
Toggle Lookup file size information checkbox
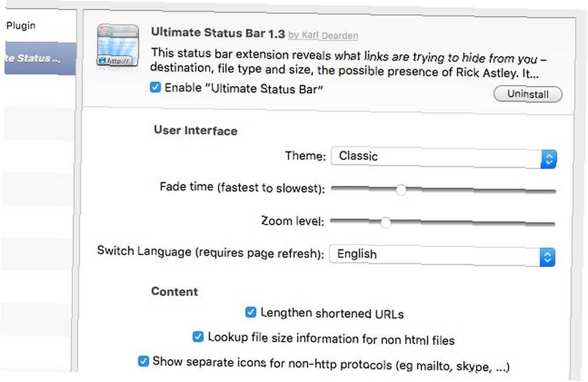[198, 336]
